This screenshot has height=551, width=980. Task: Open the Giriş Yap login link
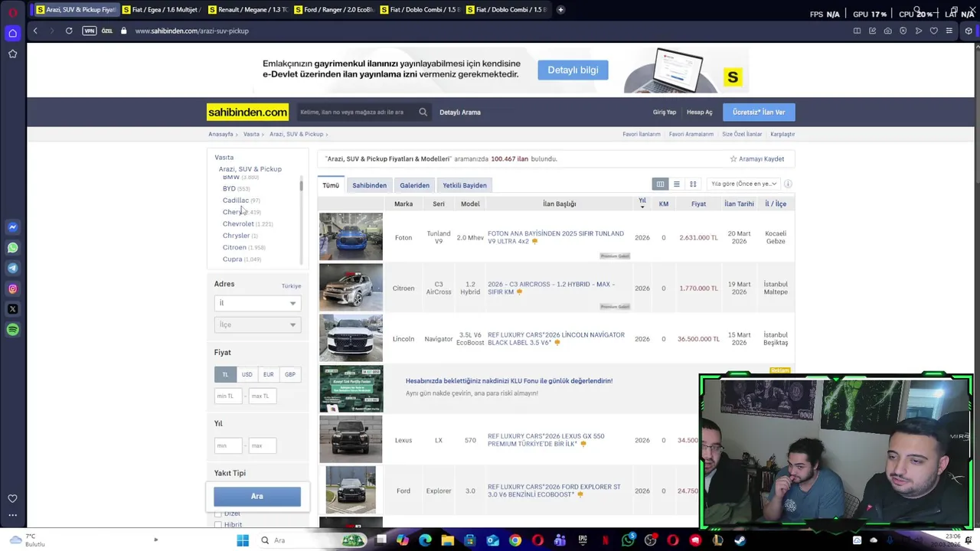(665, 112)
